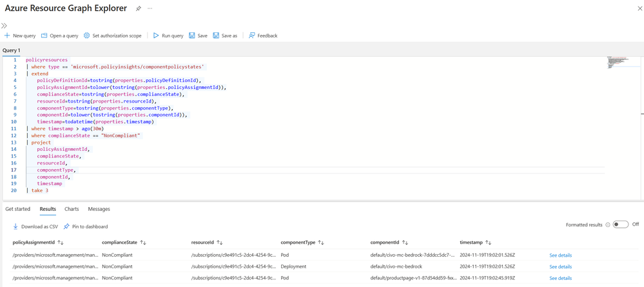The image size is (644, 287).
Task: Close the Azure Resource Graph Explorer blade
Action: pyautogui.click(x=639, y=8)
